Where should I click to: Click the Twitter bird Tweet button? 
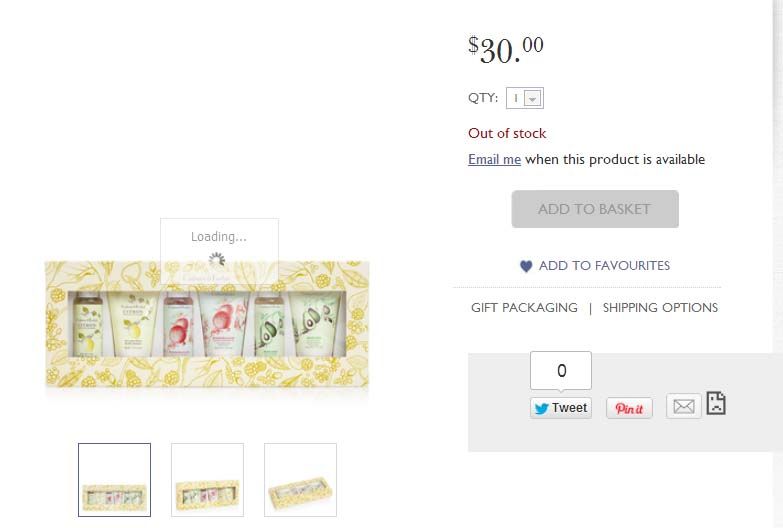pos(560,408)
